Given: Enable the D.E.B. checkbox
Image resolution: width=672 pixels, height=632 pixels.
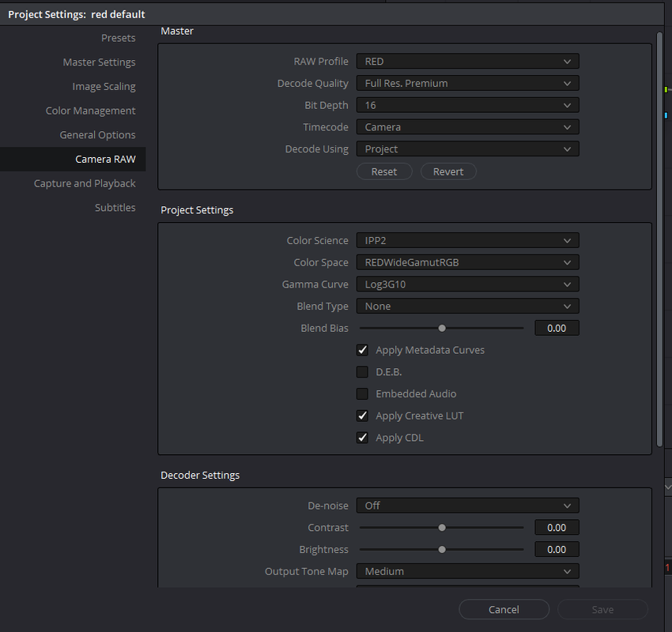Looking at the screenshot, I should 363,371.
